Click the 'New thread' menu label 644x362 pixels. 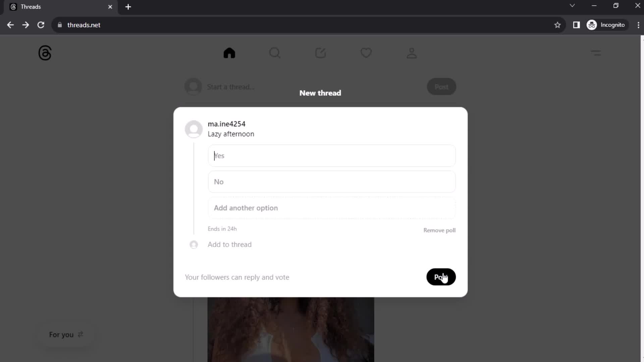point(320,93)
